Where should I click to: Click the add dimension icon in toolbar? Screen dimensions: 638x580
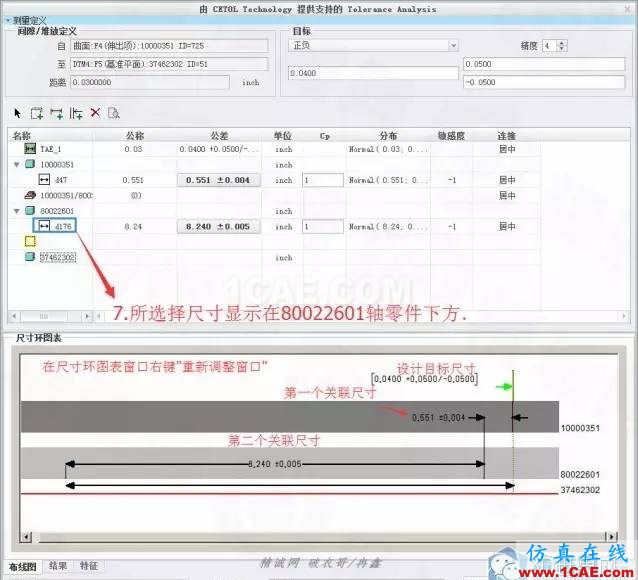(x=56, y=113)
